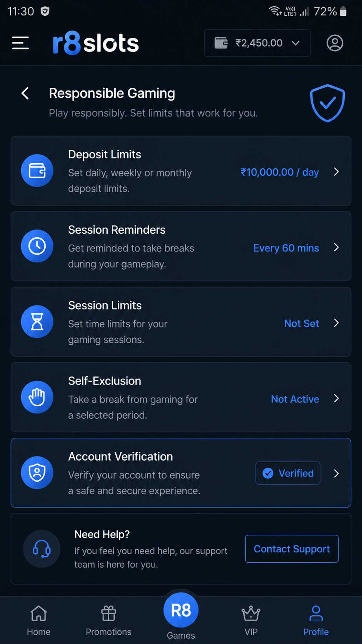The width and height of the screenshot is (362, 644).
Task: Expand the ₹2,450.00 wallet balance dropdown
Action: 257,43
